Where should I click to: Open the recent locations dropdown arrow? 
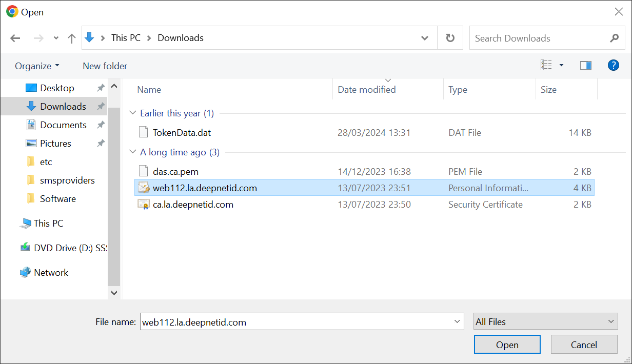tap(56, 38)
